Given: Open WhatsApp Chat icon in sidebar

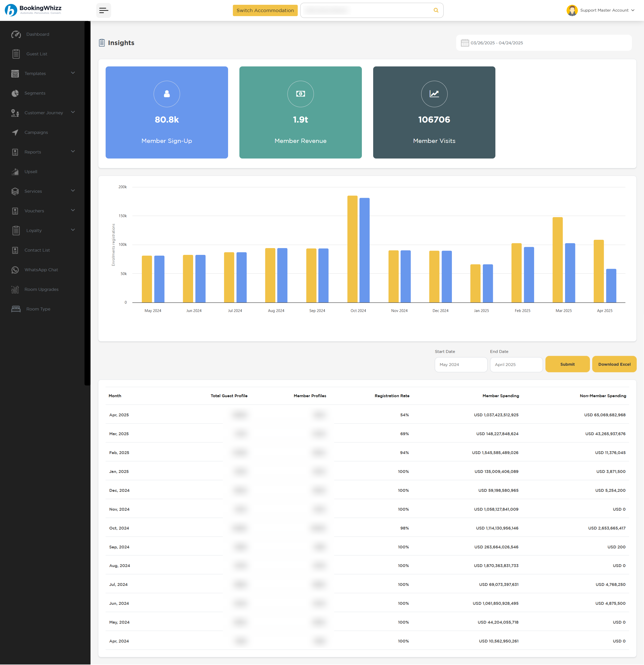Looking at the screenshot, I should pos(15,270).
